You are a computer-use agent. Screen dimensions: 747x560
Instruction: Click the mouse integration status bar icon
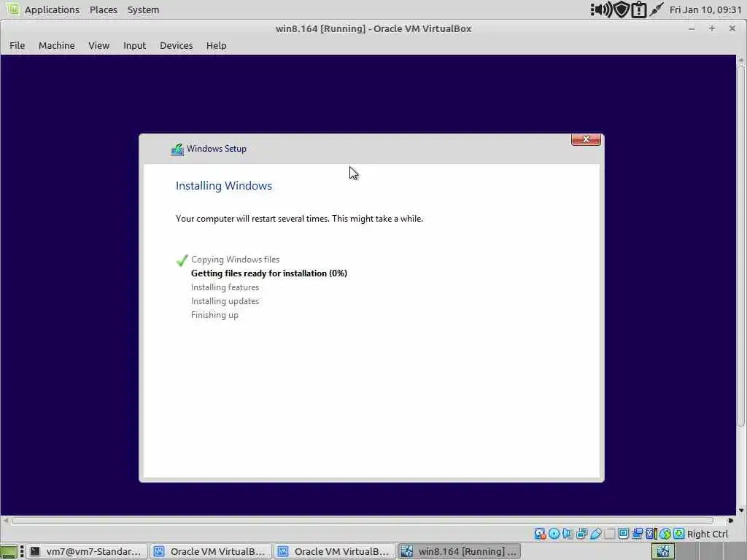[x=665, y=534]
